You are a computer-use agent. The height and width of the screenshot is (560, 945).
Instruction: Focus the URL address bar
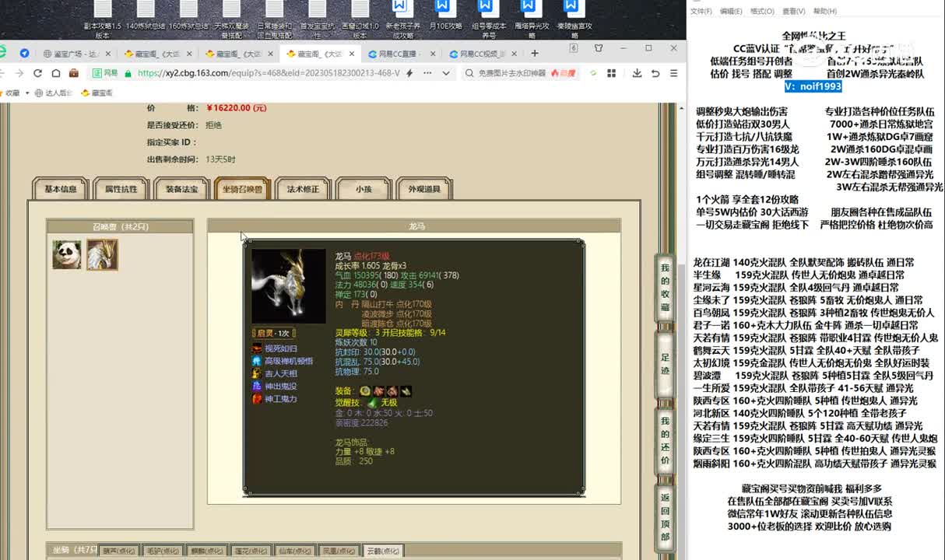click(269, 73)
